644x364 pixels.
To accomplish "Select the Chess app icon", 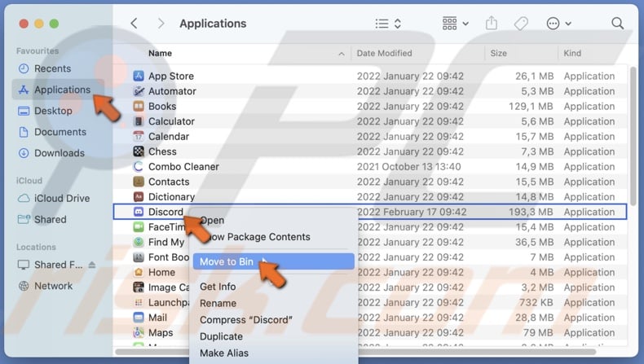I will pyautogui.click(x=139, y=151).
